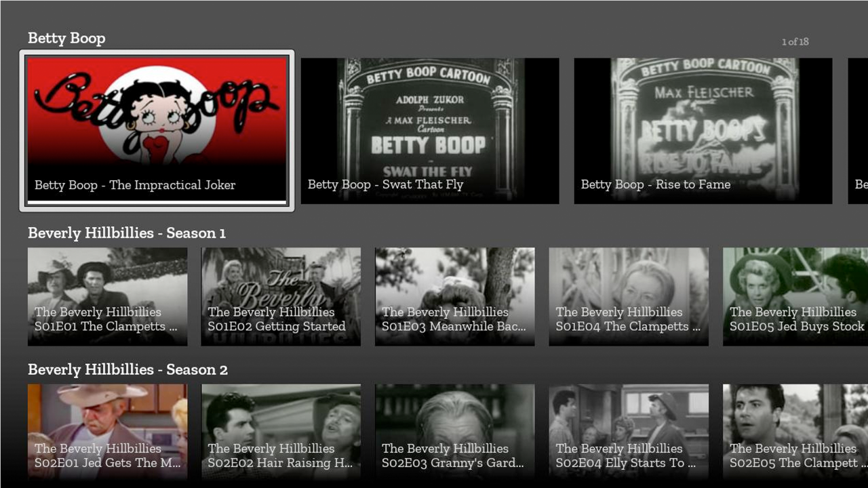Click the Betty Boop row heading

[66, 39]
